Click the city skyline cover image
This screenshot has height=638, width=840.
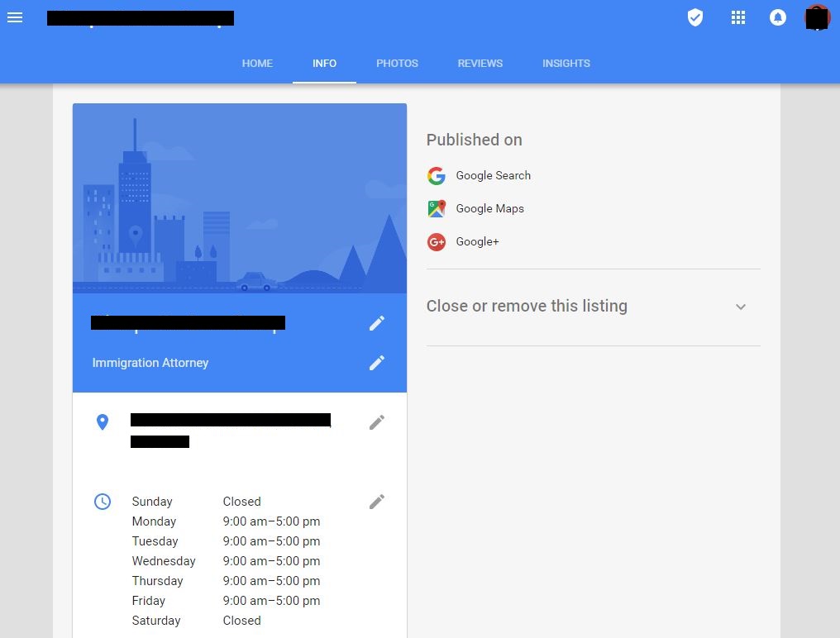pos(240,198)
